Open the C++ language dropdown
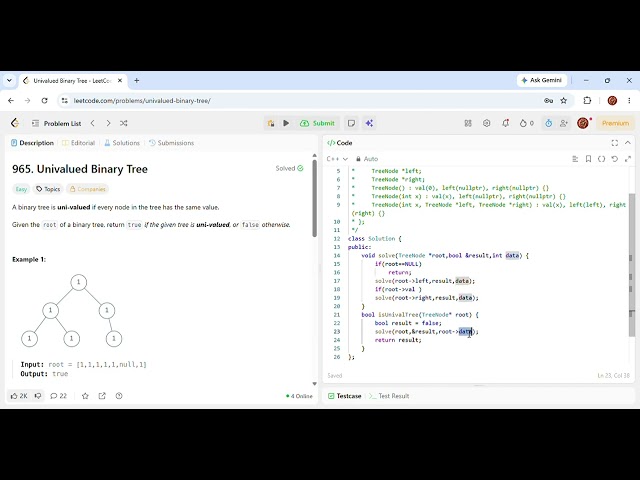 click(x=337, y=159)
